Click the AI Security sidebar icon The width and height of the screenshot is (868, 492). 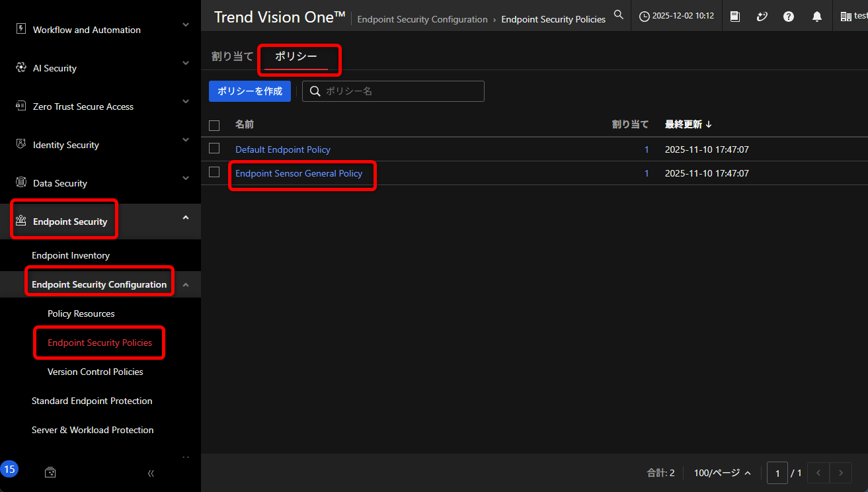click(x=20, y=67)
